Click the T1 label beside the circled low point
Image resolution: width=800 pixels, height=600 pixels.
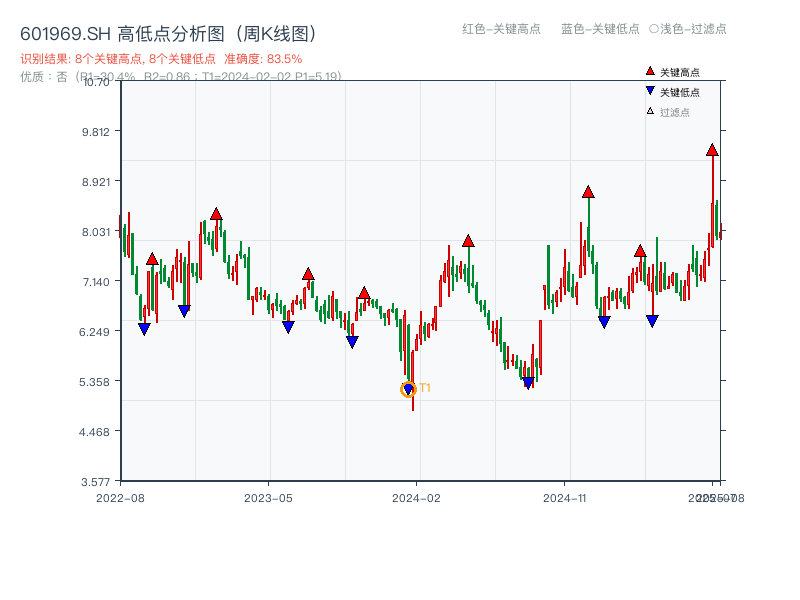(425, 387)
